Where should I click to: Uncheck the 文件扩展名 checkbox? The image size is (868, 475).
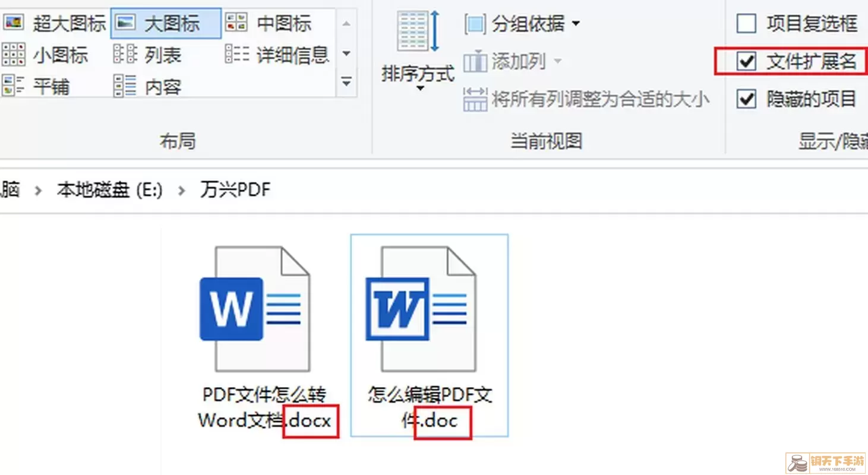coord(746,61)
